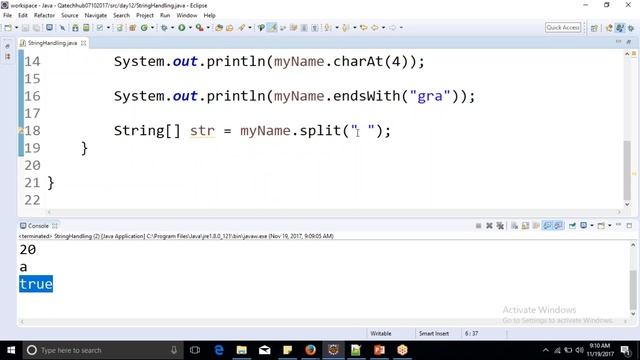Viewport: 640px width, 360px height.
Task: Open the New wizard dropdown arrow
Action: click(17, 28)
